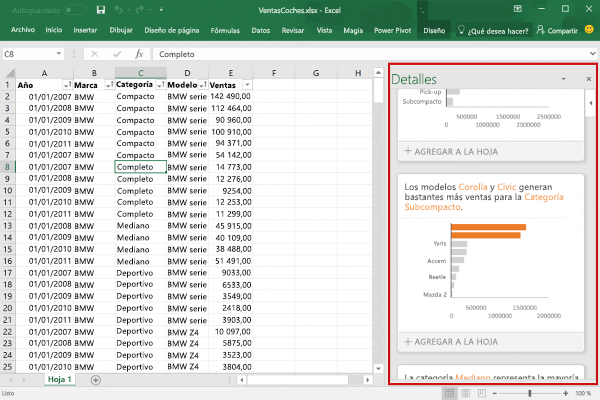Open the Power Pivot tab

(393, 31)
